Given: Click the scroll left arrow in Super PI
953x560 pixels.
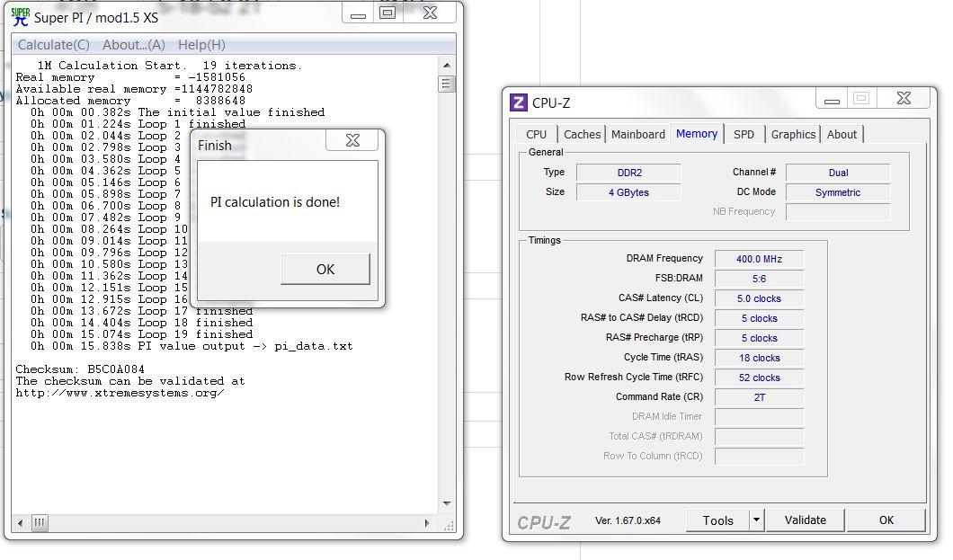Looking at the screenshot, I should click(21, 523).
